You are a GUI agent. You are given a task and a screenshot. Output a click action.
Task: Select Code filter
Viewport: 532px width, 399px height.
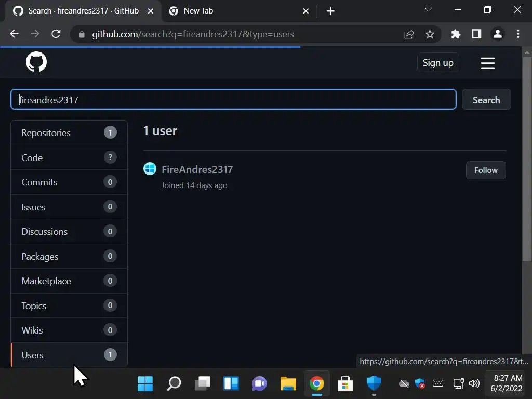pos(69,157)
